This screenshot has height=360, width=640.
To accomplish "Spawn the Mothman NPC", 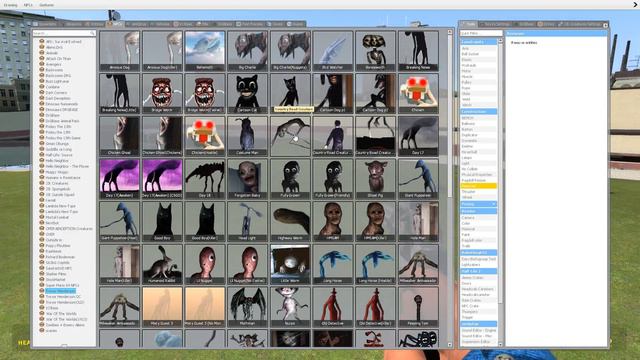I will pyautogui.click(x=247, y=307).
